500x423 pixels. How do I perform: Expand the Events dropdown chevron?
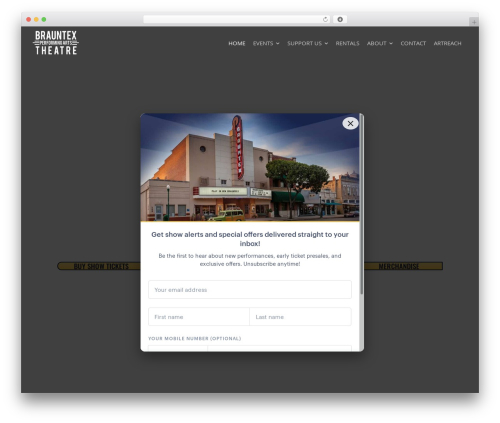pyautogui.click(x=278, y=43)
